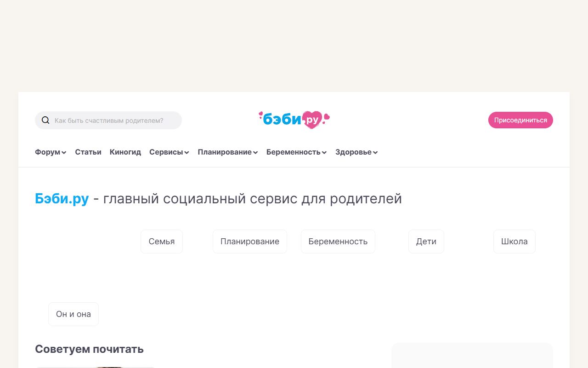This screenshot has height=368, width=588.
Task: Expand the Сервисы dropdown menu
Action: [169, 152]
